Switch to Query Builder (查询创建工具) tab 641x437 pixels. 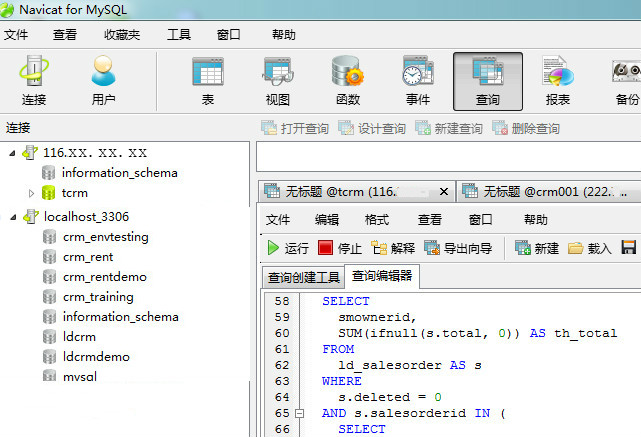pyautogui.click(x=303, y=278)
